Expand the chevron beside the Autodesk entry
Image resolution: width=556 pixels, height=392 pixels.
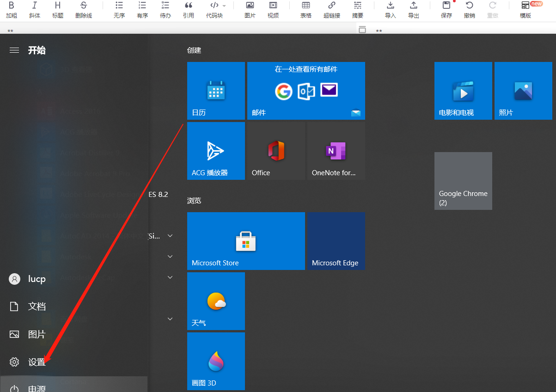click(170, 256)
